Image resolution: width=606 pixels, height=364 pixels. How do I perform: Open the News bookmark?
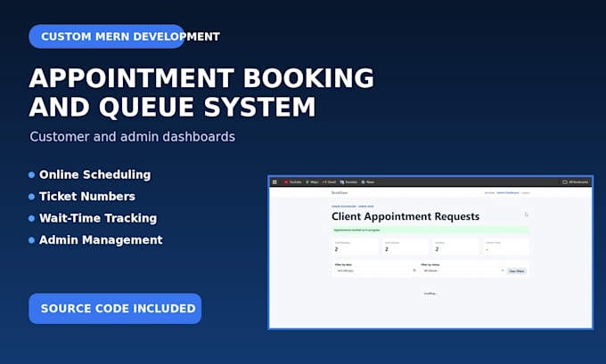tap(367, 182)
